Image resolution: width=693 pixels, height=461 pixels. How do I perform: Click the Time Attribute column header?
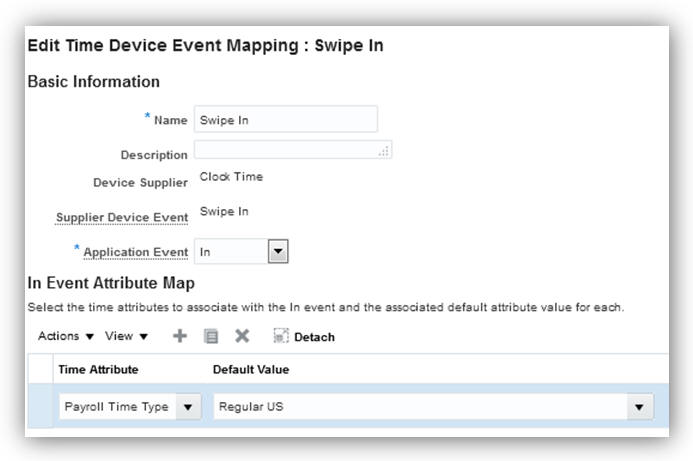point(98,370)
